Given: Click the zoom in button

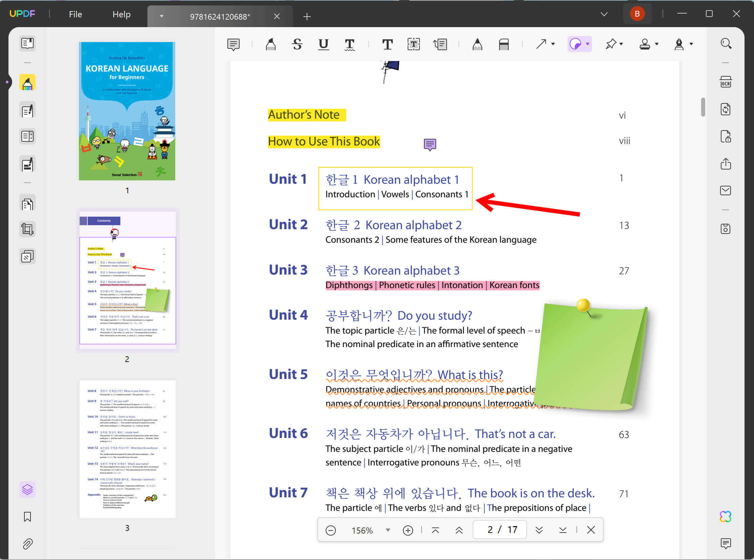Looking at the screenshot, I should pos(408,529).
